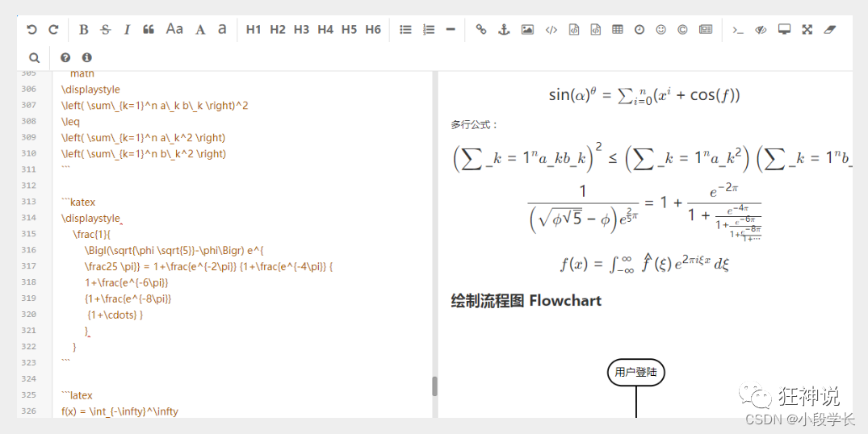Capitalize first letter with Aa icon
This screenshot has width=868, height=434.
(x=174, y=29)
